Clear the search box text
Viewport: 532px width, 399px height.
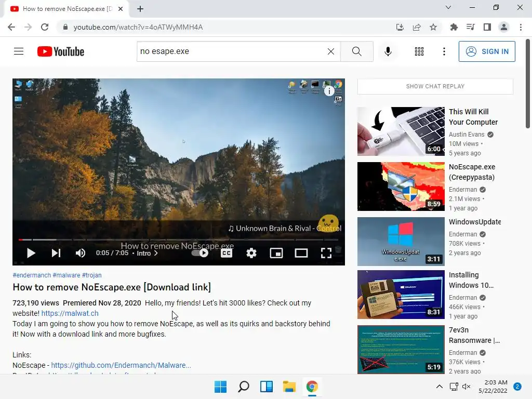pos(331,51)
